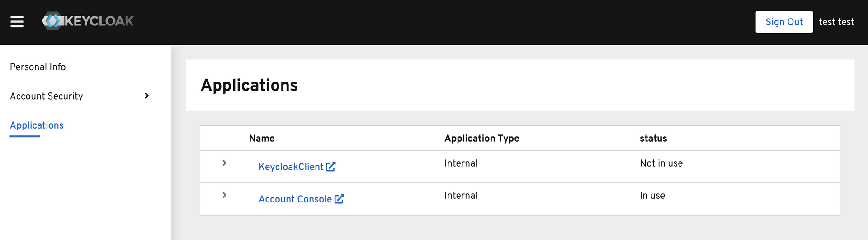This screenshot has width=868, height=240.
Task: Expand the Account Console row details
Action: (224, 195)
